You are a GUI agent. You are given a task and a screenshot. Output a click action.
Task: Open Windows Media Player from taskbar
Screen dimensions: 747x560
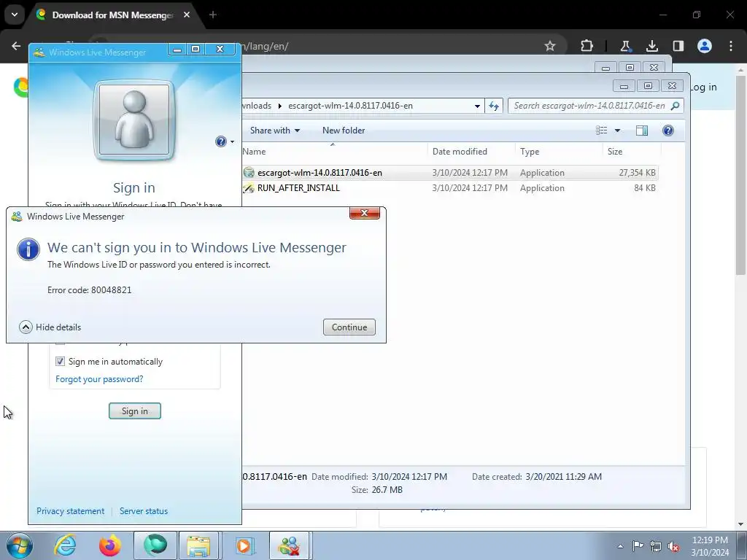pyautogui.click(x=244, y=545)
